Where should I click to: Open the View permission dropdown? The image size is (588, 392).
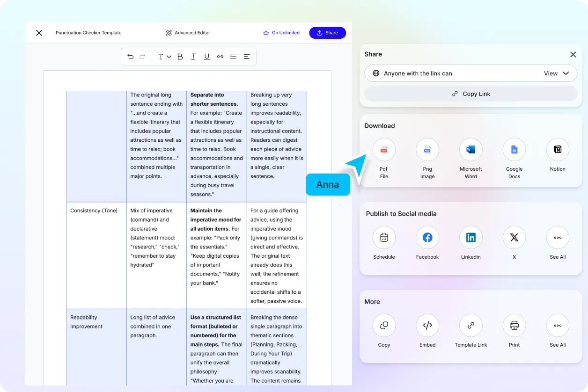[x=556, y=73]
